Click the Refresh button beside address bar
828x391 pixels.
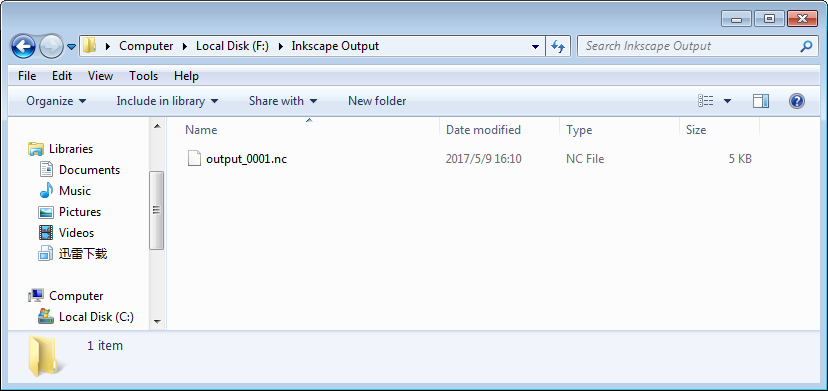(x=558, y=46)
